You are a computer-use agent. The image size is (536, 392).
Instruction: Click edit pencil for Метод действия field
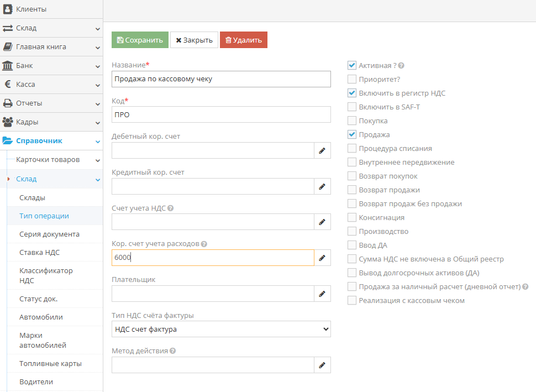(322, 365)
